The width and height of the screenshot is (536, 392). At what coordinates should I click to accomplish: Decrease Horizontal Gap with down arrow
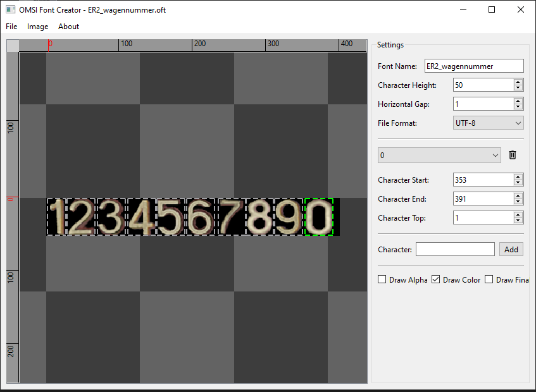[x=518, y=107]
